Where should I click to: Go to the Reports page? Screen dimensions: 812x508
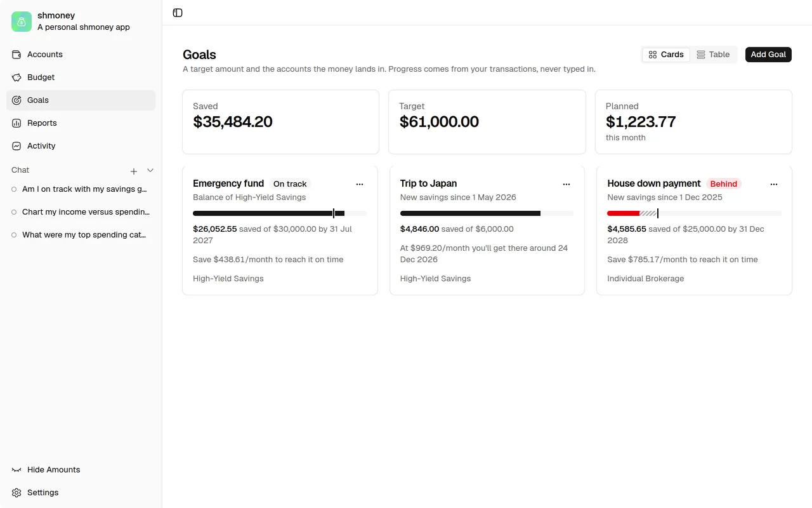81,123
